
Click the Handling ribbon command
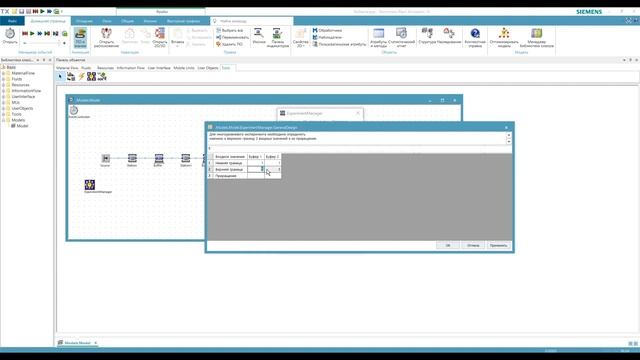pos(327,31)
